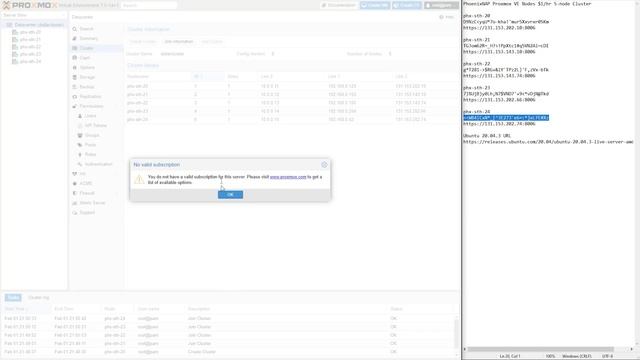Select Join Cluster task for phx-sth-24

coord(229,318)
